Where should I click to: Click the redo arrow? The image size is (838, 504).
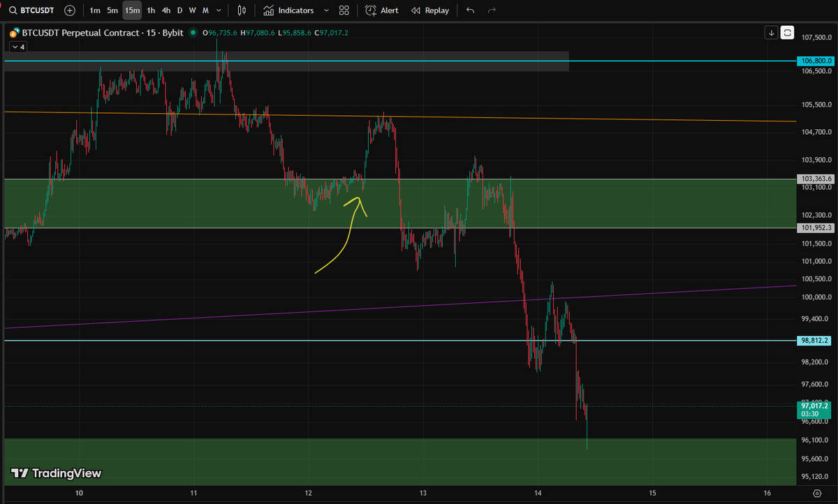tap(492, 10)
